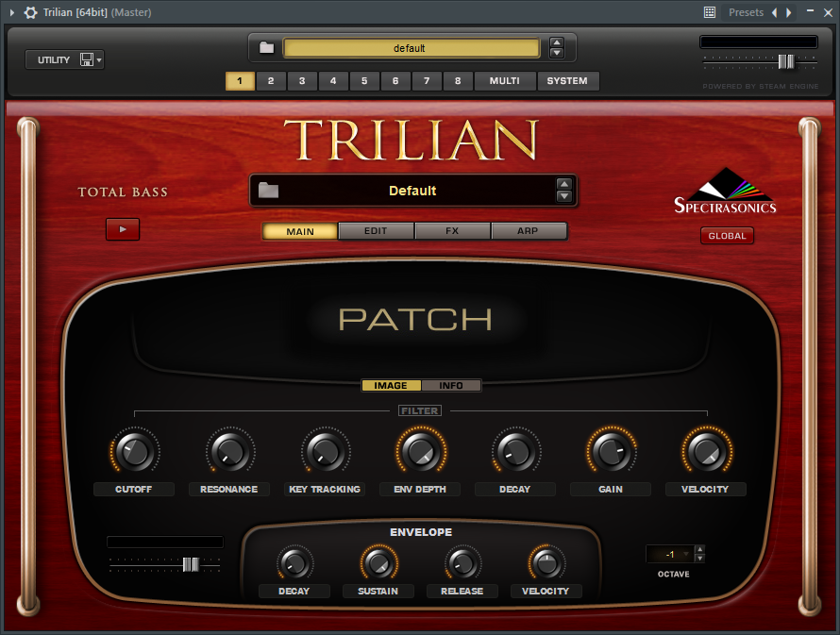
Task: Click the CUTOFF label
Action: pos(133,489)
